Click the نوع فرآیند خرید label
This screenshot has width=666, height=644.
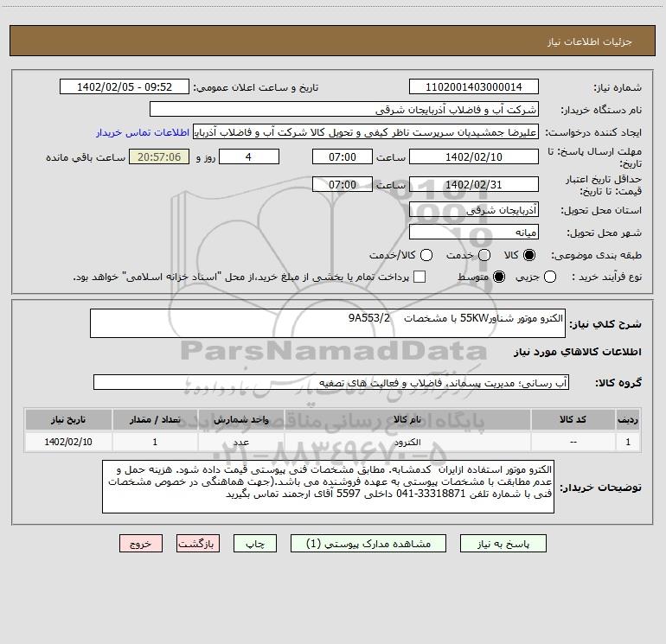pos(606,277)
